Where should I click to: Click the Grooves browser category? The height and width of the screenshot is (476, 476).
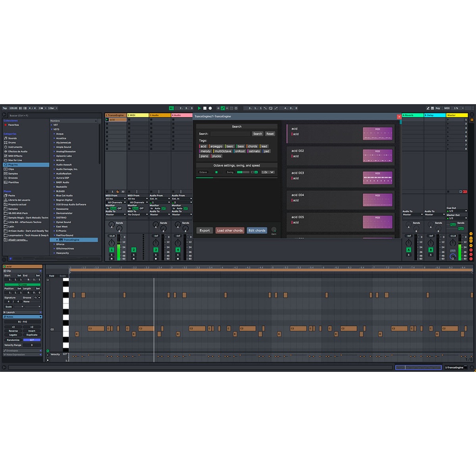point(13,178)
